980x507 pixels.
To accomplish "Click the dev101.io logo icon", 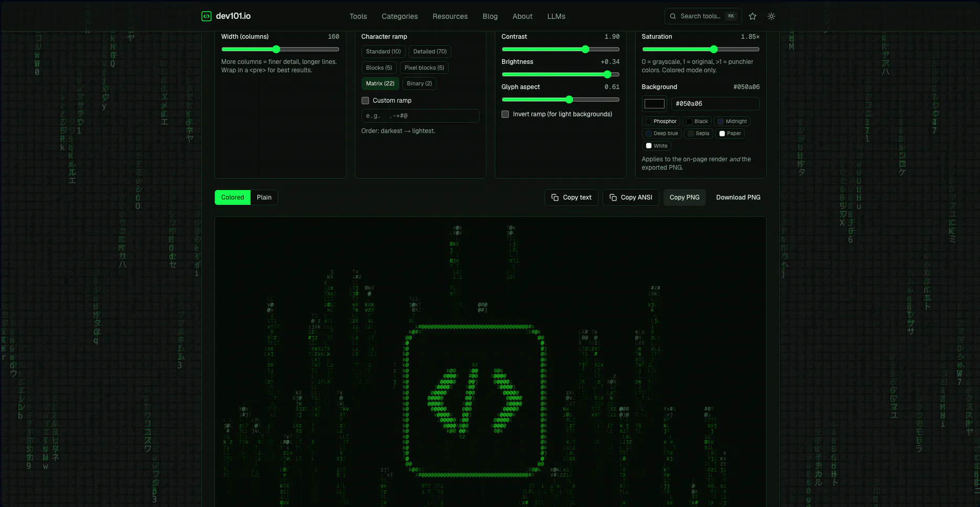I will click(206, 16).
